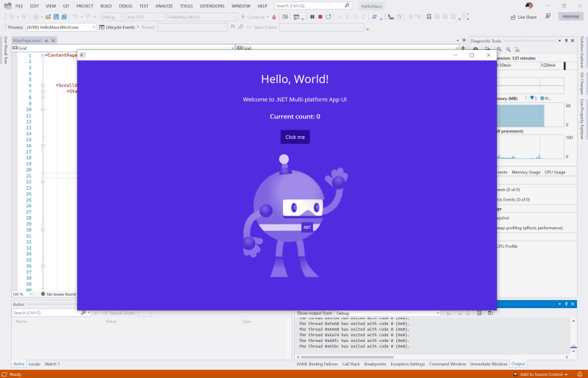Pin the Diagnostic Tools panel
Image resolution: width=588 pixels, height=378 pixels.
(x=566, y=40)
